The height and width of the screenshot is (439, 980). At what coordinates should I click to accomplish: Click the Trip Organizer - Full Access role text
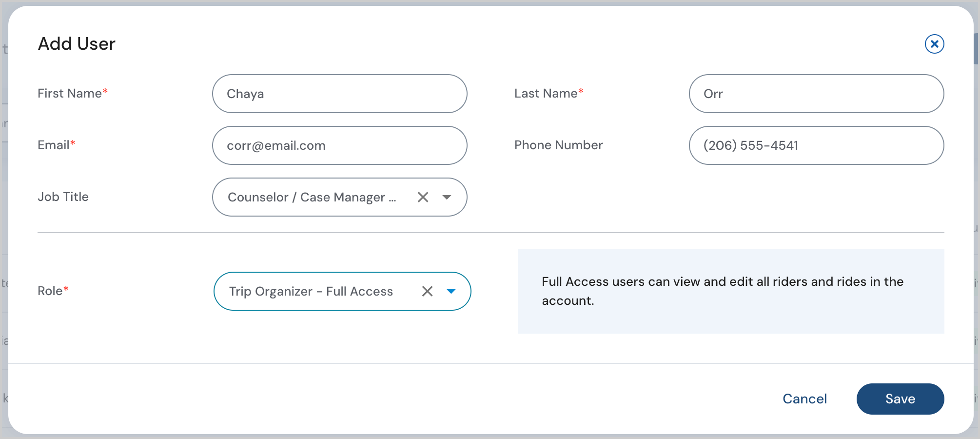(311, 291)
